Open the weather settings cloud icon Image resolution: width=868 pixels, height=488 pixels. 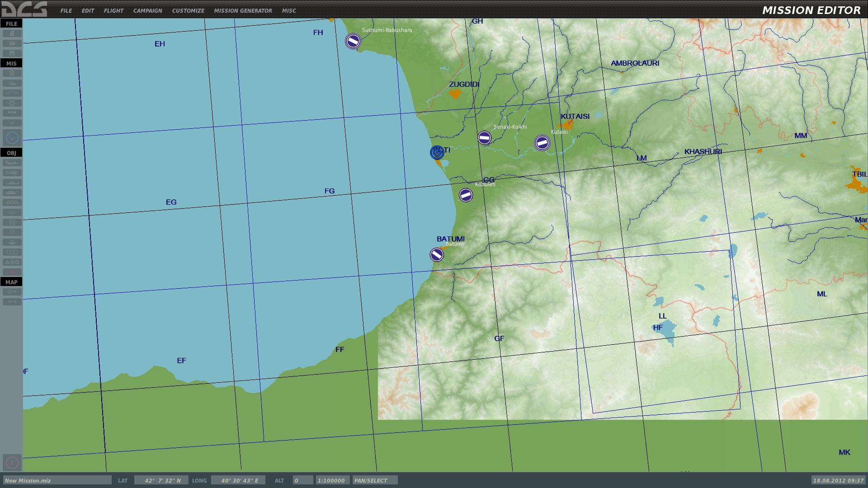[x=12, y=83]
